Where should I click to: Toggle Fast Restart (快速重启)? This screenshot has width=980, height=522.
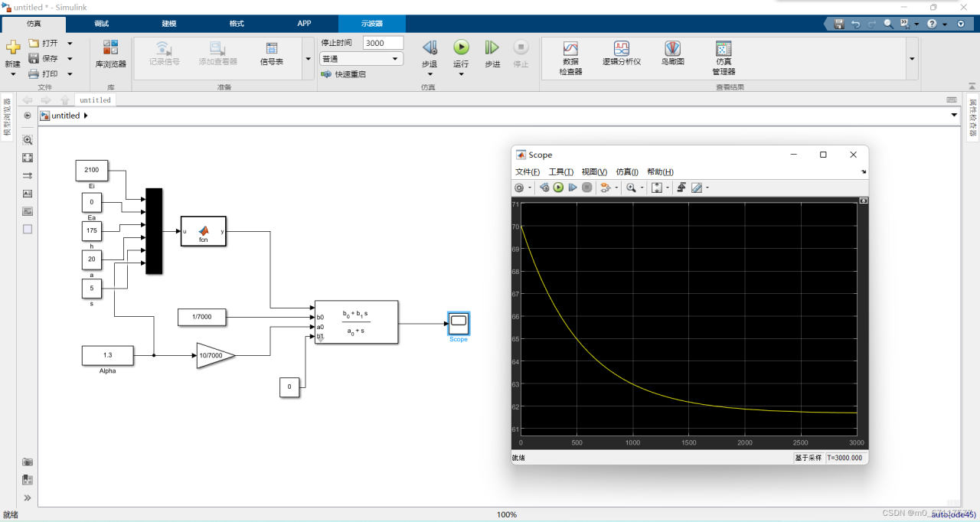point(343,74)
